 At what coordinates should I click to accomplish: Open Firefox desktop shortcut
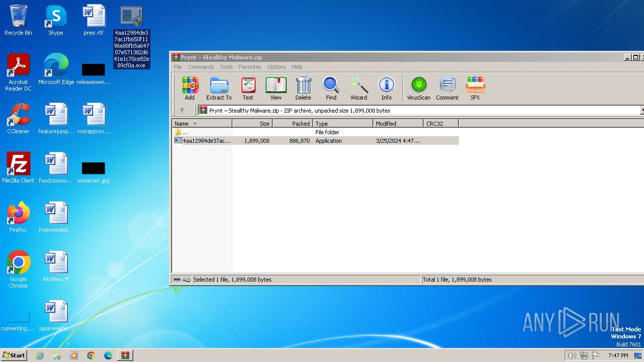click(18, 217)
